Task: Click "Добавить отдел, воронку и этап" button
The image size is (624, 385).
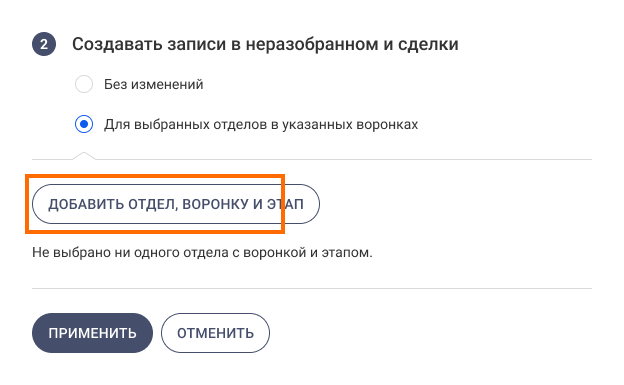Action: pyautogui.click(x=176, y=204)
